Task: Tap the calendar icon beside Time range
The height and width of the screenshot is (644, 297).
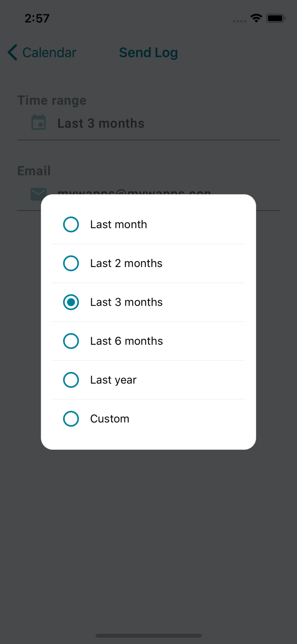Action: coord(39,122)
